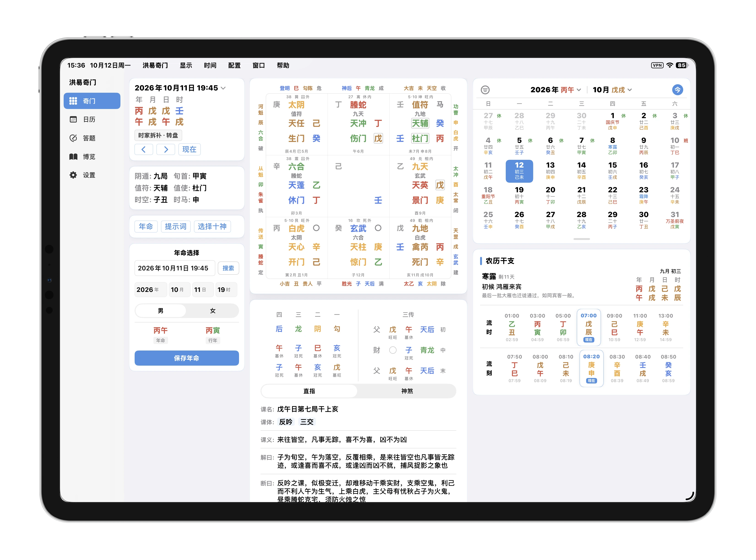Select the 08:30 辛酉 流刻 slot
Image resolution: width=756 pixels, height=560 pixels.
point(617,368)
